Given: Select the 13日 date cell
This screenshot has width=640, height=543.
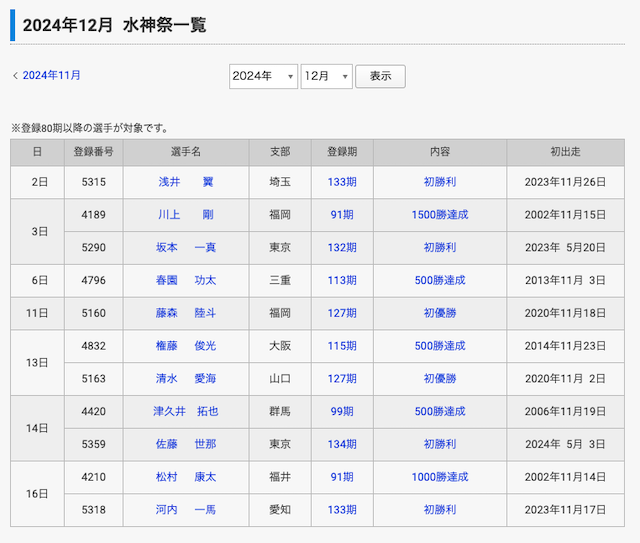Looking at the screenshot, I should 37,363.
